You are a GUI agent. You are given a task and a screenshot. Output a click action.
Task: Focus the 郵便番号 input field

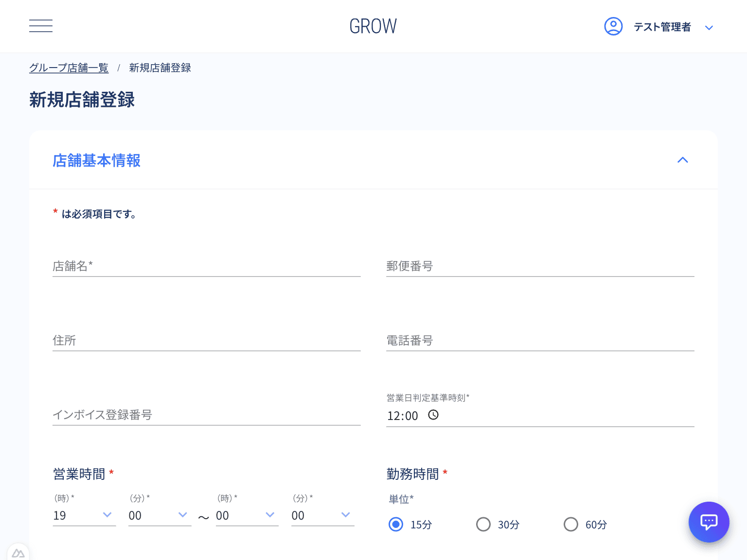point(540,266)
